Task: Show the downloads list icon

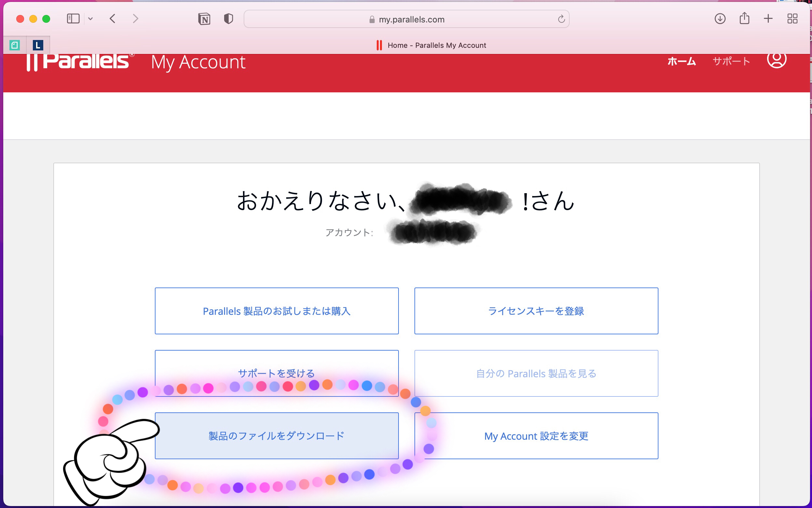Action: (x=720, y=19)
